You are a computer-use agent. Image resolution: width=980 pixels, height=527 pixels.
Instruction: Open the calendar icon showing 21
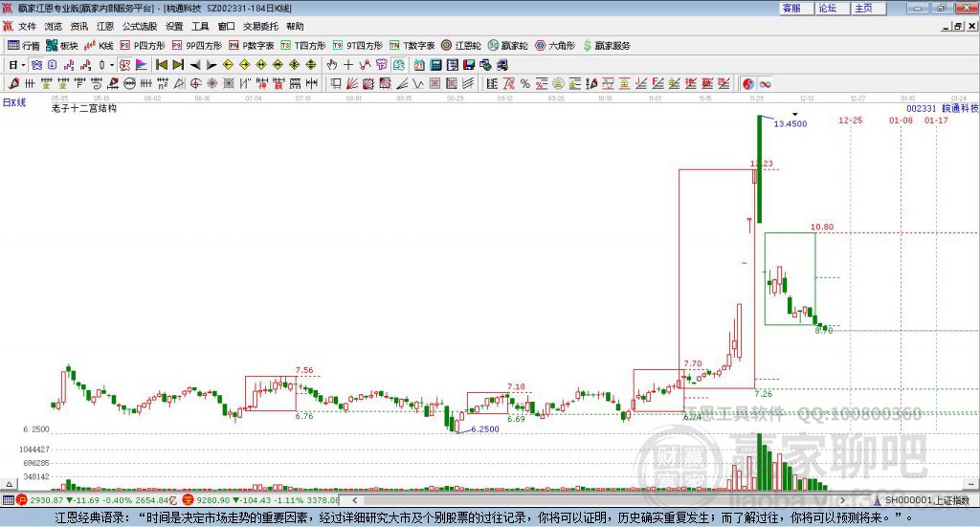point(419,65)
